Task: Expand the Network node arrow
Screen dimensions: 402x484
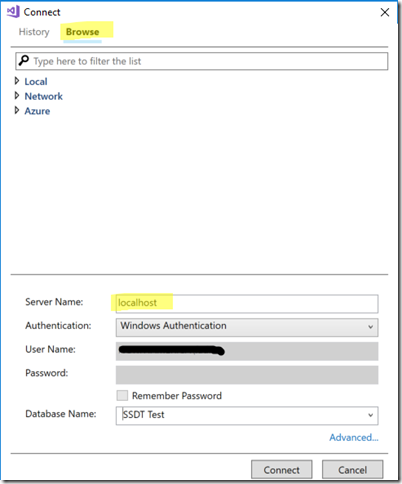Action: tap(17, 96)
